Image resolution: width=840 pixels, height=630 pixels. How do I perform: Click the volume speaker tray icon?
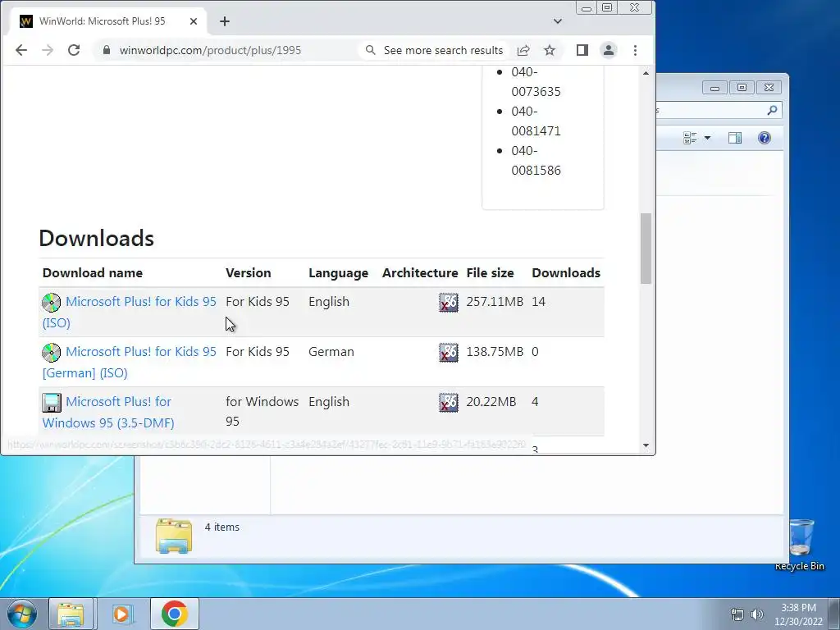point(756,614)
